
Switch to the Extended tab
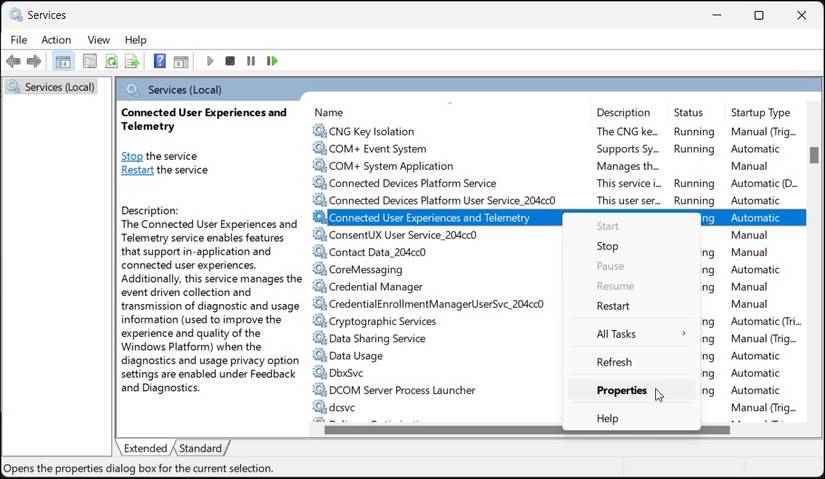pos(145,448)
